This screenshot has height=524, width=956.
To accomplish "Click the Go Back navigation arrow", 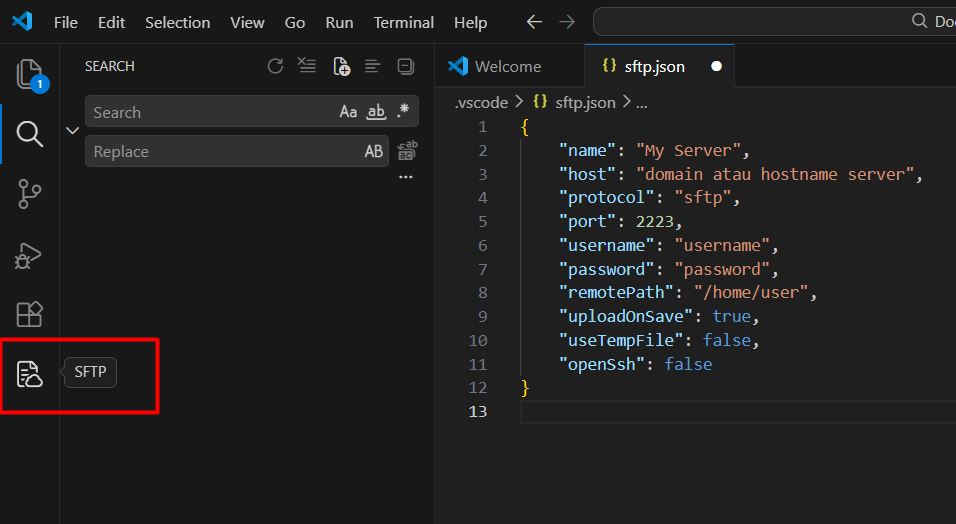I will pos(534,22).
